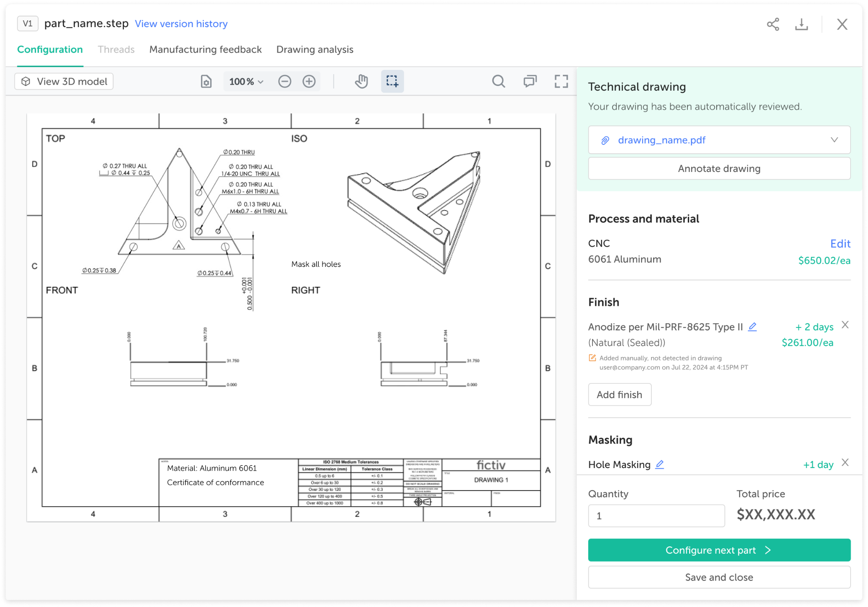
Task: Click Save and close button
Action: tap(719, 577)
